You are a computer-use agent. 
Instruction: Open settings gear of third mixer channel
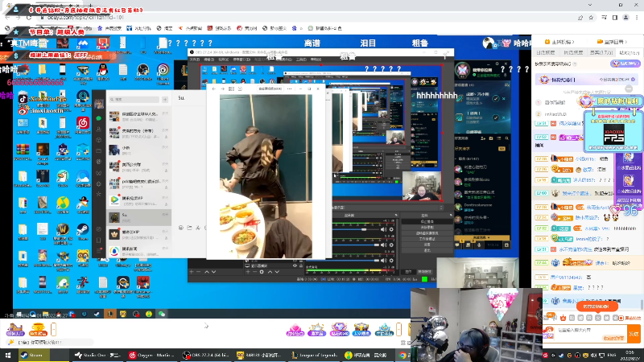click(x=391, y=260)
